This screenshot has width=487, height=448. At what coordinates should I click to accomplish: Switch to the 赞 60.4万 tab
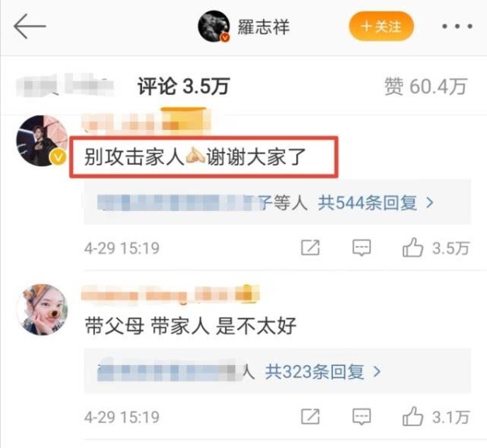(x=425, y=86)
